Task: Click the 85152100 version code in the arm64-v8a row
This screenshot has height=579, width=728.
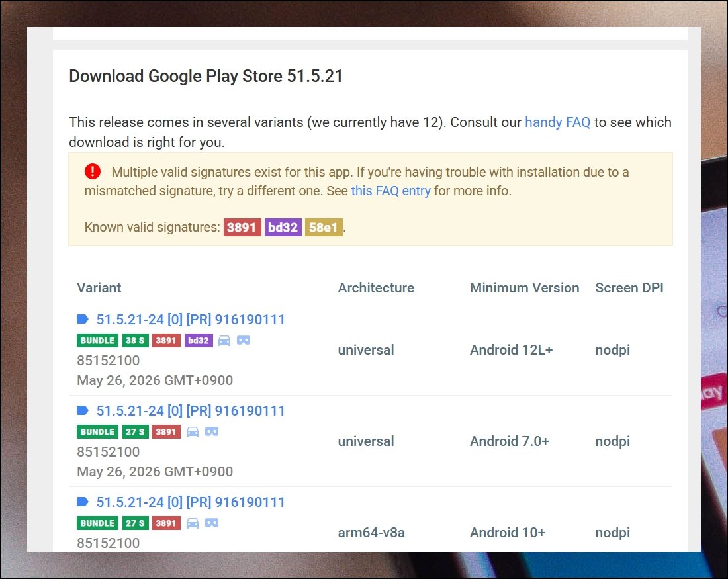Action: pos(108,543)
